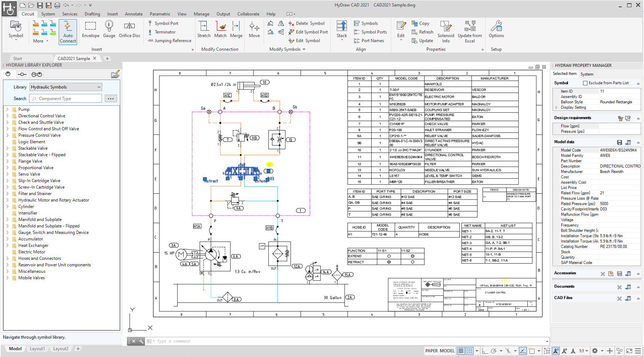The width and height of the screenshot is (644, 357).
Task: Toggle ortho mode in status bar
Action: 485,351
